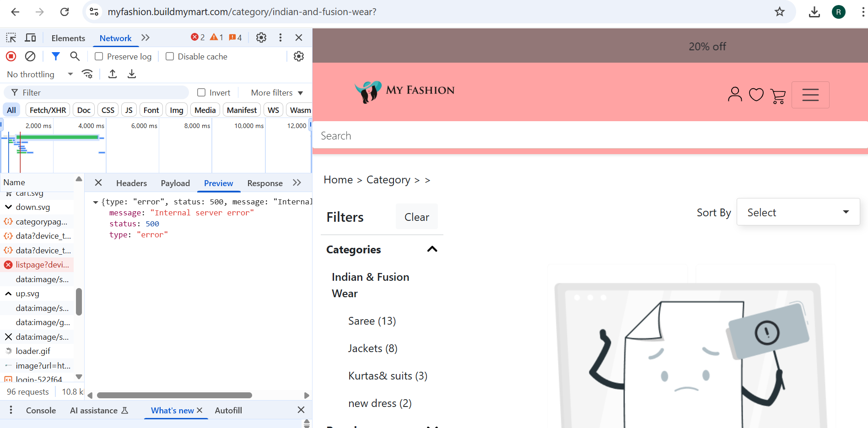The height and width of the screenshot is (428, 868).
Task: Open More filters dropdown
Action: click(x=277, y=92)
